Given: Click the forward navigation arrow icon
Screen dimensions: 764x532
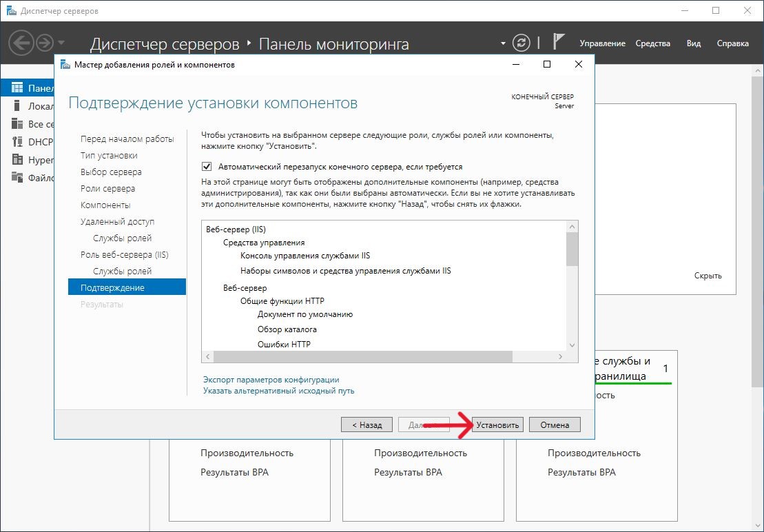Looking at the screenshot, I should point(45,43).
